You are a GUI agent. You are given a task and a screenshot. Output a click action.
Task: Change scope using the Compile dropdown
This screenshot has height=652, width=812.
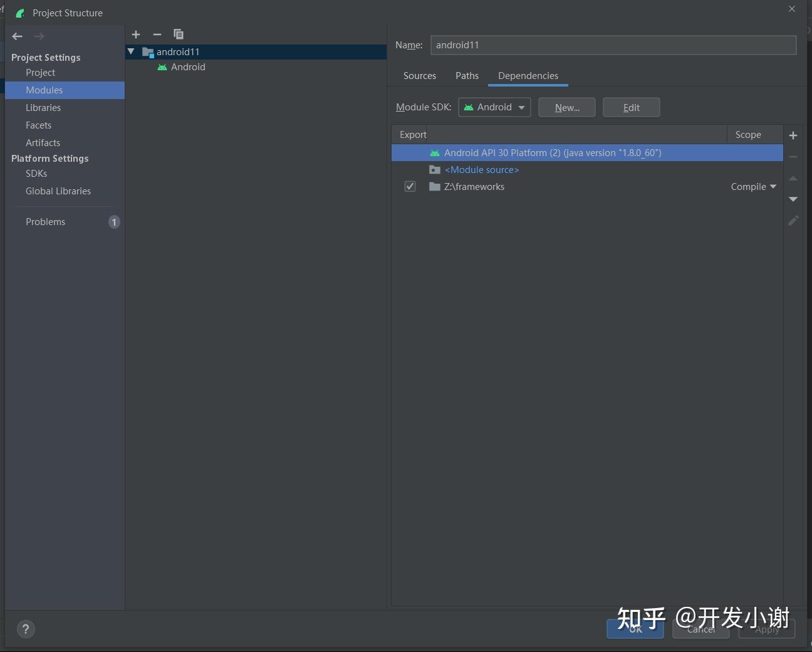[x=753, y=186]
